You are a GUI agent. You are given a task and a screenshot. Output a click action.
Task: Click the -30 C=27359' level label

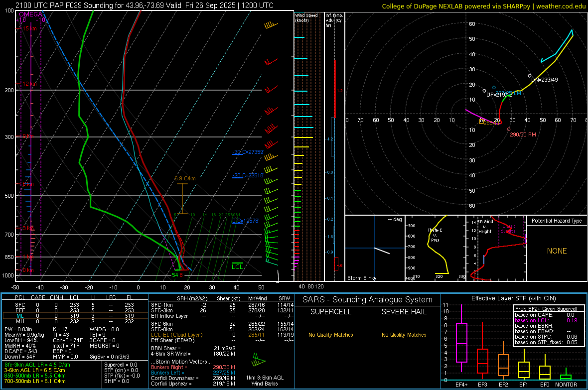[248, 152]
